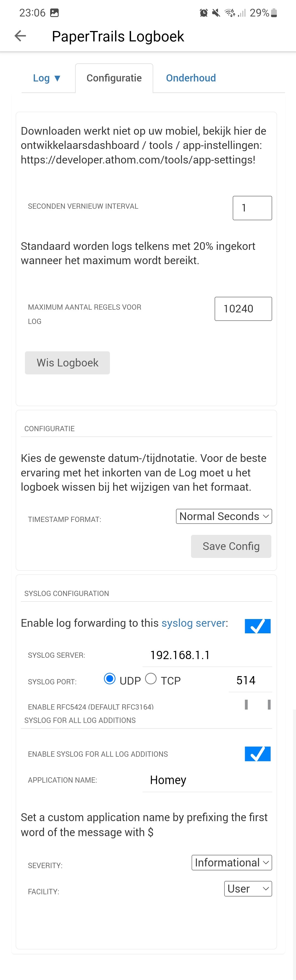This screenshot has height=980, width=296.
Task: Tap the back arrow icon
Action: [x=20, y=36]
